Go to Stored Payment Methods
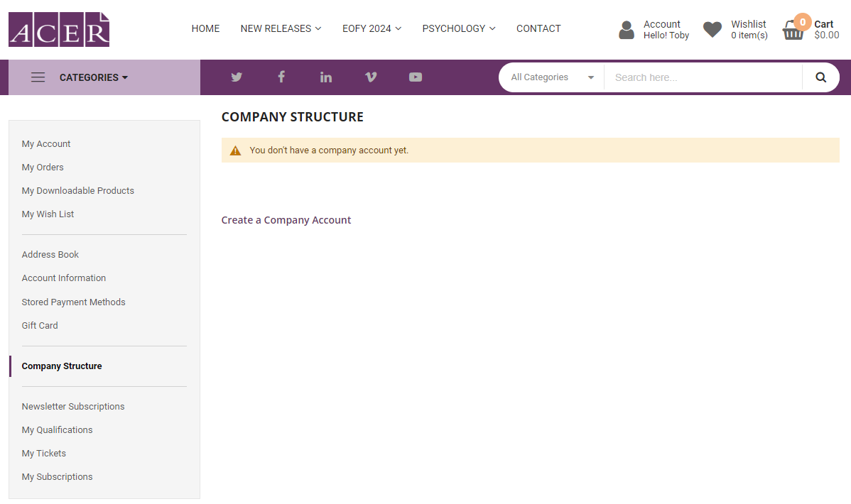 click(x=73, y=302)
